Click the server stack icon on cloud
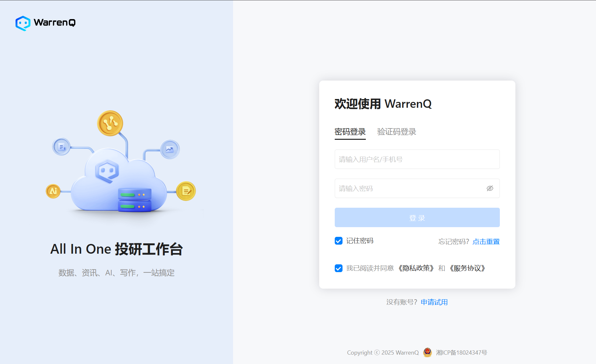This screenshot has width=596, height=364. click(x=135, y=200)
